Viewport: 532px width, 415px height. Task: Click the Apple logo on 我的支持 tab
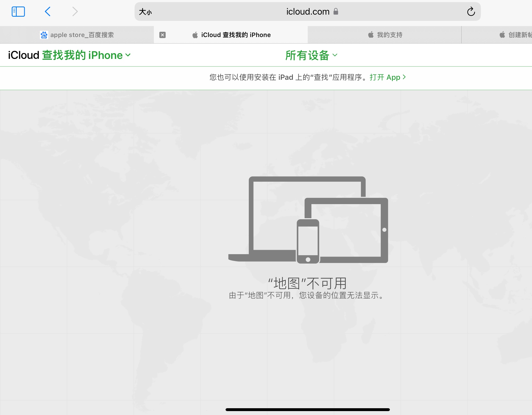coord(371,35)
